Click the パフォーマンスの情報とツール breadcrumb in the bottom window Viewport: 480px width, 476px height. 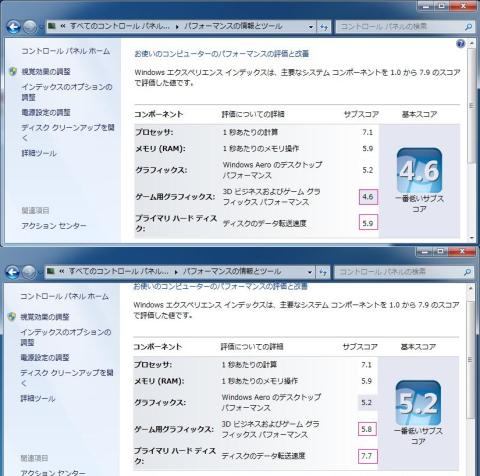(232, 272)
